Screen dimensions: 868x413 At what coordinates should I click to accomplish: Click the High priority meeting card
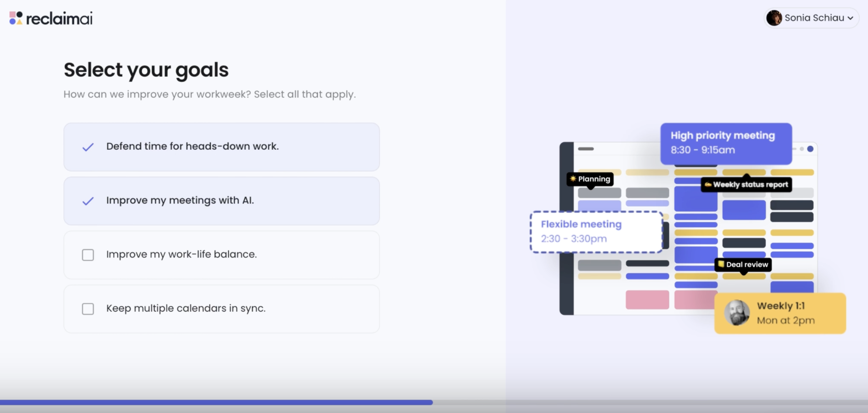coord(726,144)
